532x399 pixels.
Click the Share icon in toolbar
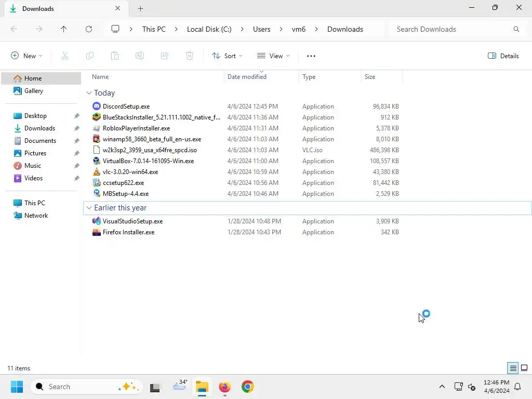[165, 56]
